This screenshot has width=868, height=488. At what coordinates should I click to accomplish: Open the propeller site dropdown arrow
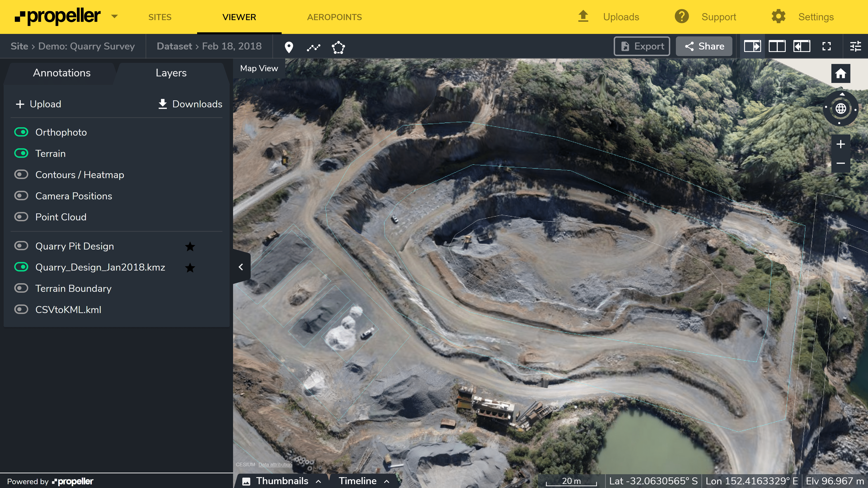tap(114, 17)
